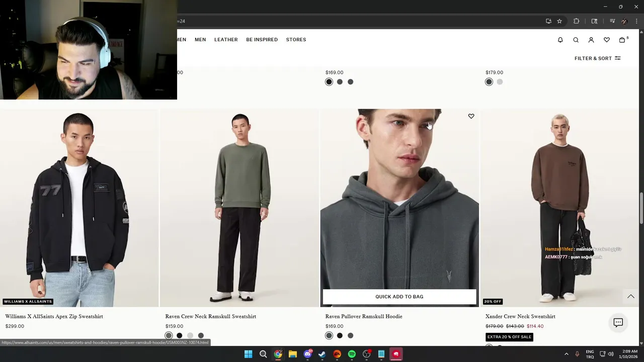This screenshot has width=644, height=362.
Task: Click the 20% OFF badge on Xander
Action: pyautogui.click(x=493, y=302)
